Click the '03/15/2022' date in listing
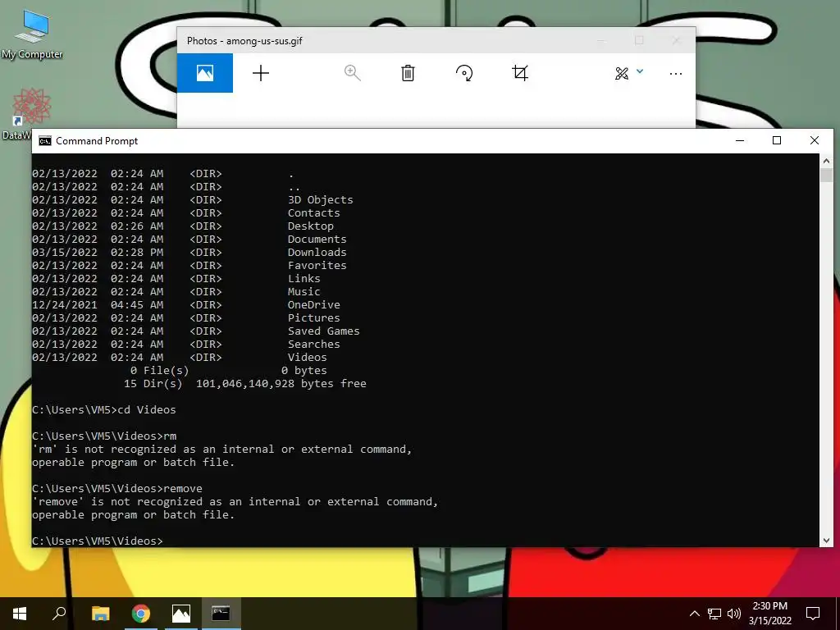 65,253
